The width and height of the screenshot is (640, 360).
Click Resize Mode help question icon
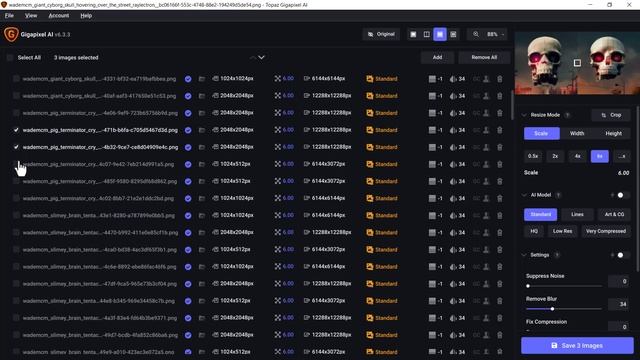coord(567,115)
